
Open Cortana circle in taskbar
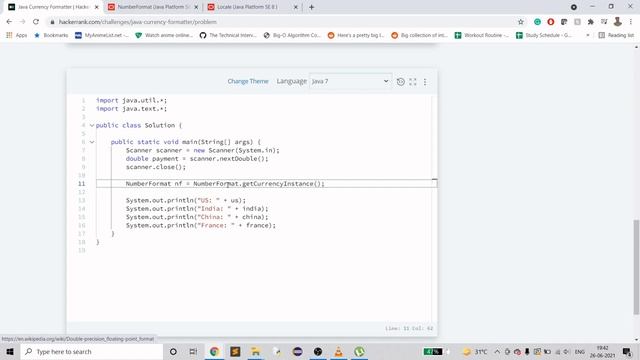[173, 351]
